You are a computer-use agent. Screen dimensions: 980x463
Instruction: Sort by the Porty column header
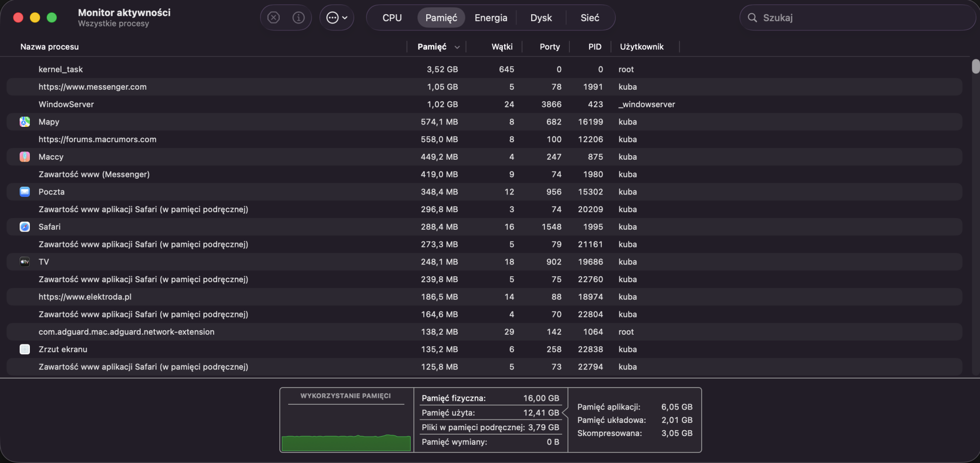point(550,47)
